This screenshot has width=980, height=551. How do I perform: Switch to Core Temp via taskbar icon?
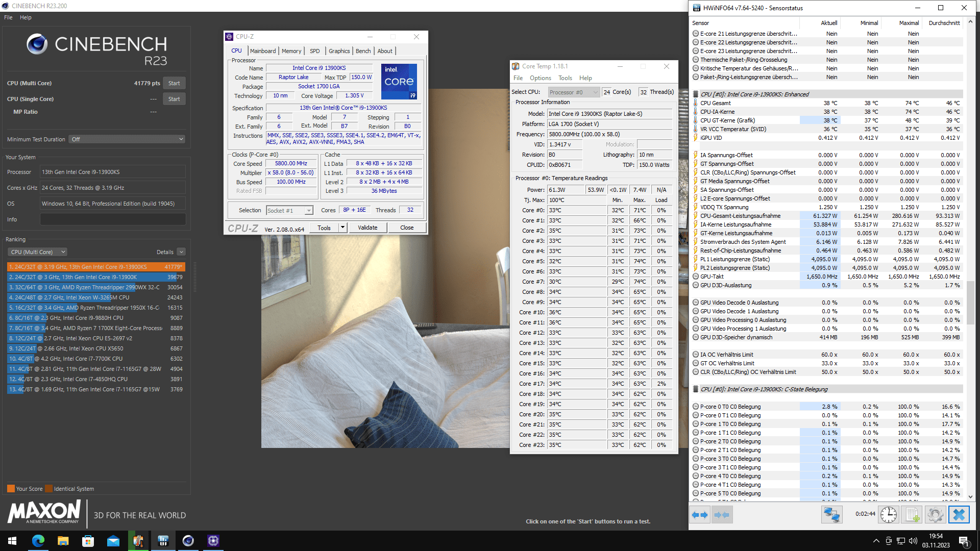[138, 541]
